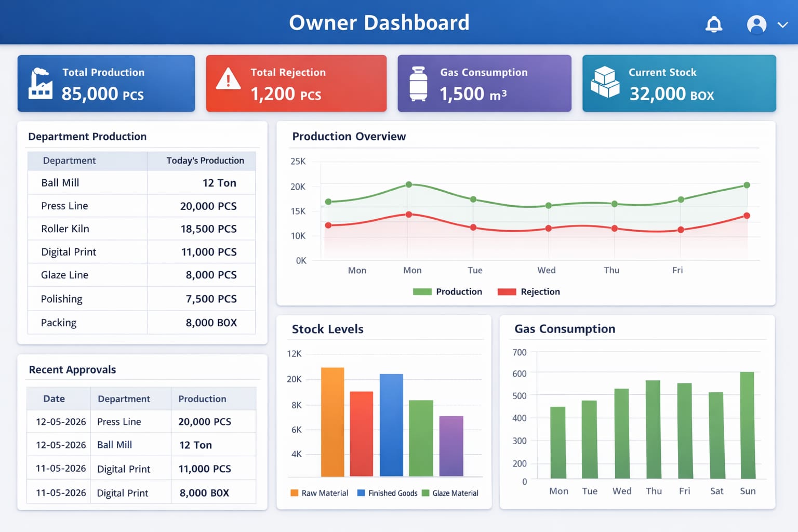Click the purple bar in Stock Levels

[451, 446]
